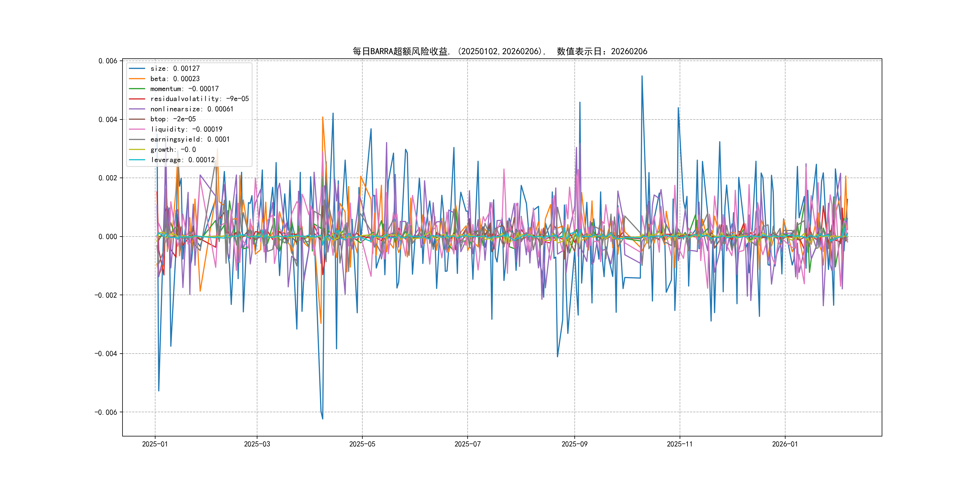This screenshot has height=490, width=980.
Task: Click the 2025-07 x-axis label
Action: click(x=468, y=444)
